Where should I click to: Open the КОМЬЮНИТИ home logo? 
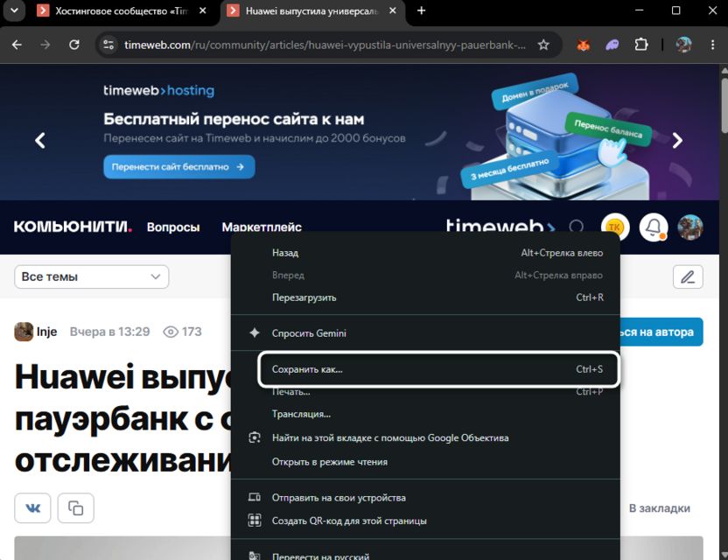pyautogui.click(x=73, y=227)
